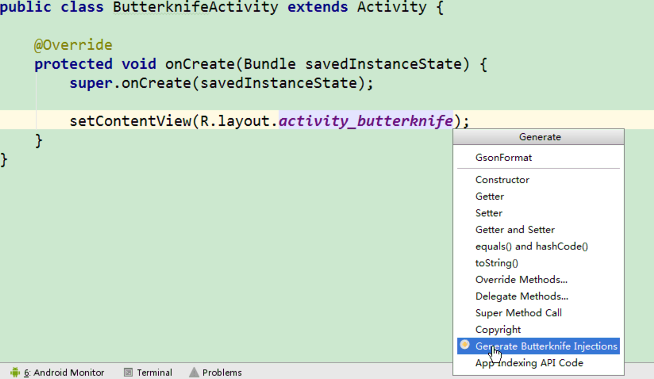This screenshot has width=654, height=379.
Task: Click the Android robot icon
Action: [x=15, y=372]
